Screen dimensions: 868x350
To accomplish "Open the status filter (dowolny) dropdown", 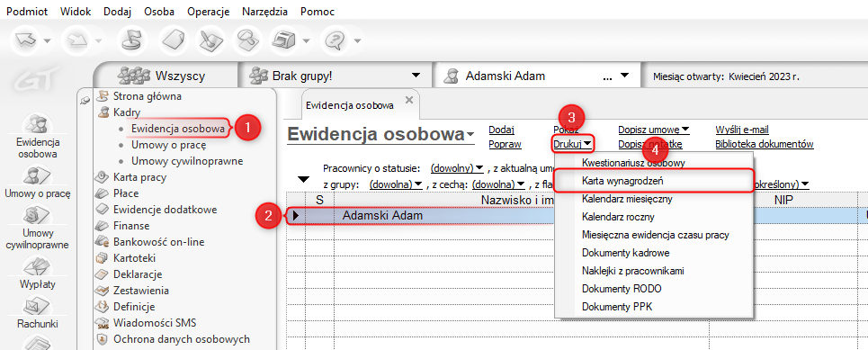I will 457,167.
